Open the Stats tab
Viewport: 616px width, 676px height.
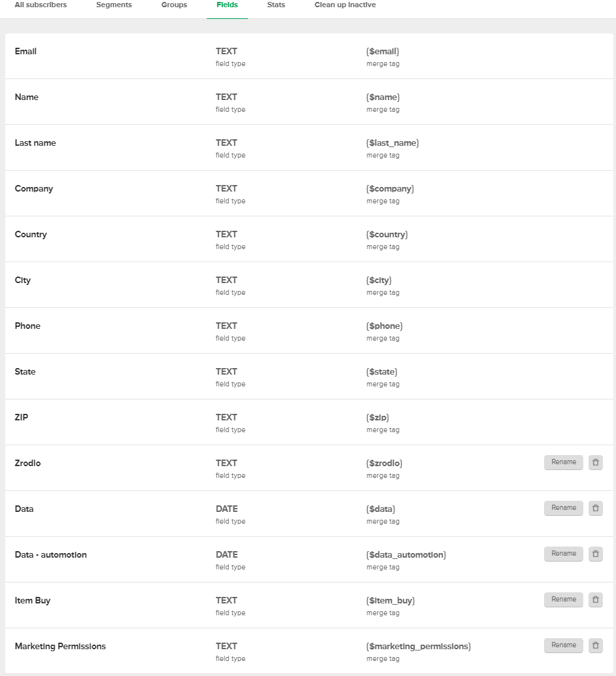coord(276,5)
